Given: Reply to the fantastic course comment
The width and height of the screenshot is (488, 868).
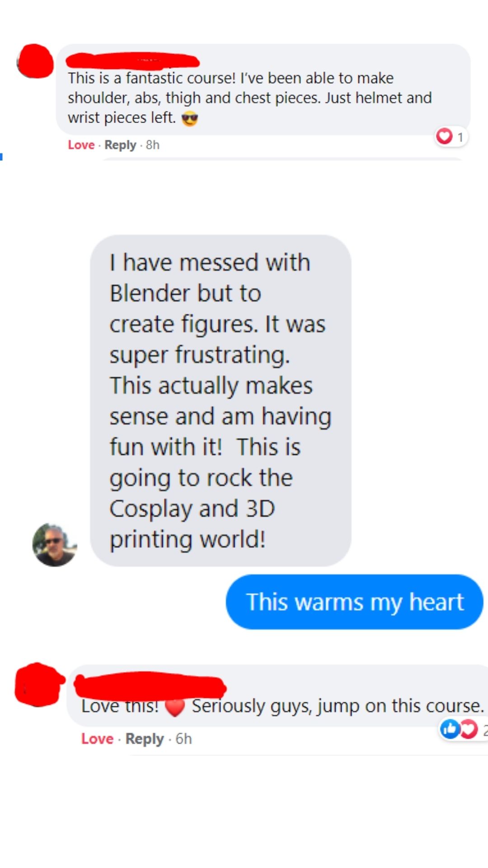Looking at the screenshot, I should click(120, 145).
